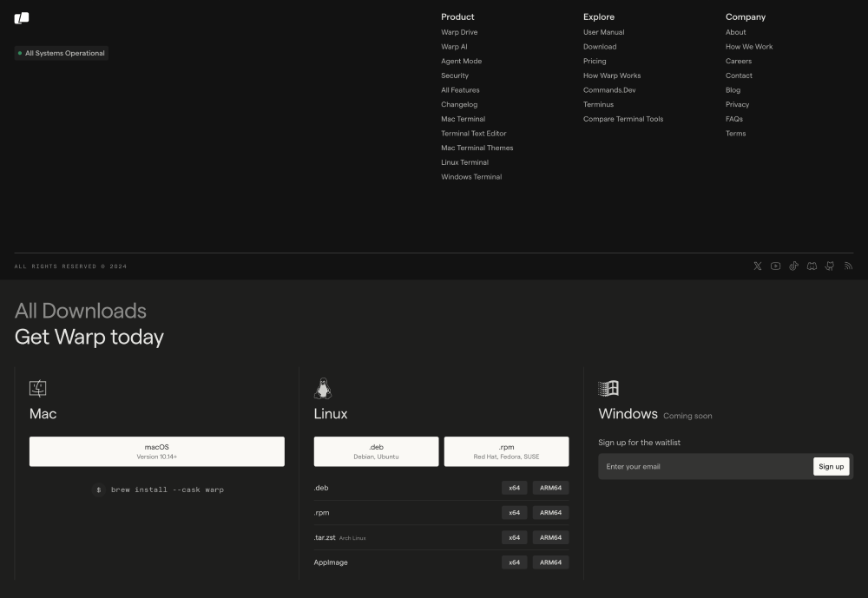Download the x64 AppImage
Image resolution: width=868 pixels, height=598 pixels.
click(x=514, y=562)
